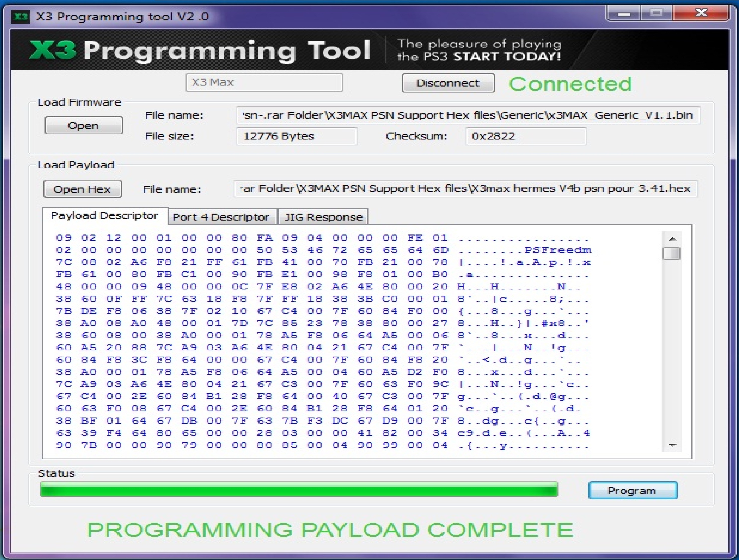Click the PSFreedm ASCII text in hex view
The height and width of the screenshot is (560, 739).
[x=558, y=250]
